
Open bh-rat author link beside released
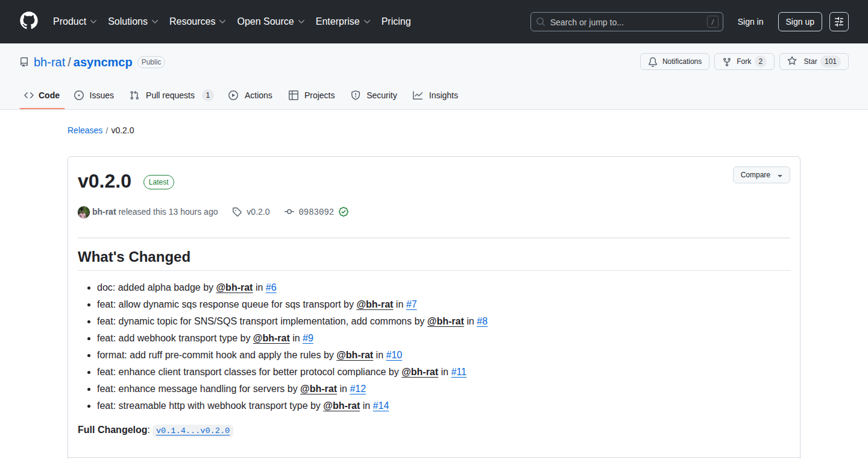pyautogui.click(x=104, y=212)
